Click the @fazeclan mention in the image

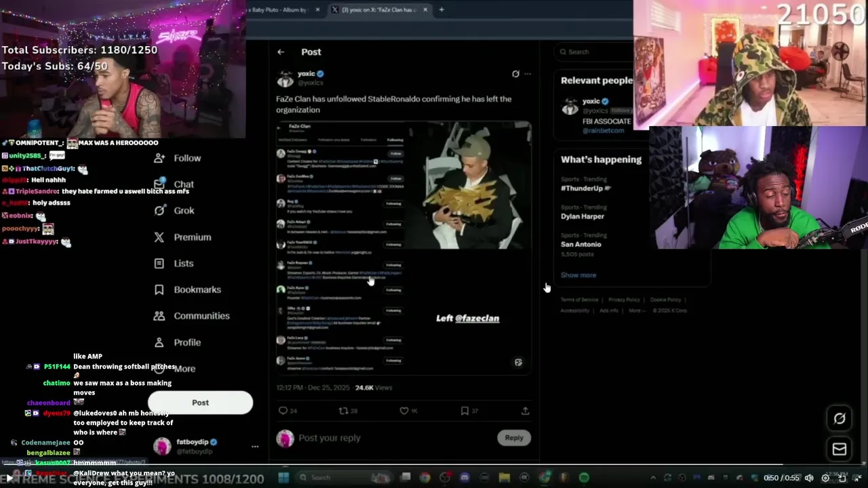coord(477,318)
